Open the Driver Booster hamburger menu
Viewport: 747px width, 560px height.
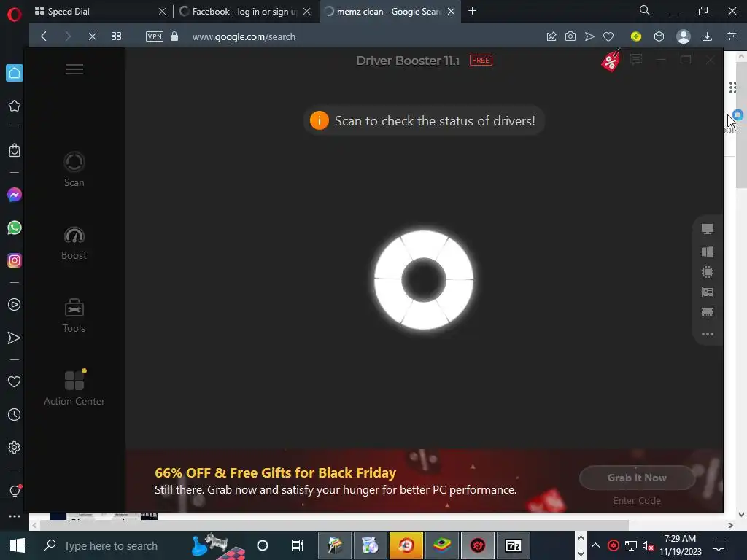(74, 69)
